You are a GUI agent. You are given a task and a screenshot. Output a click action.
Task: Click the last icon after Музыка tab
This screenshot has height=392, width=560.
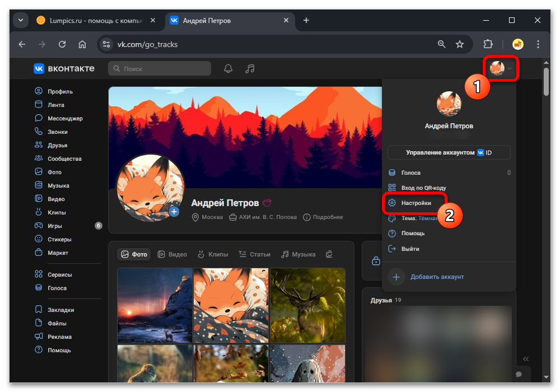tap(329, 254)
